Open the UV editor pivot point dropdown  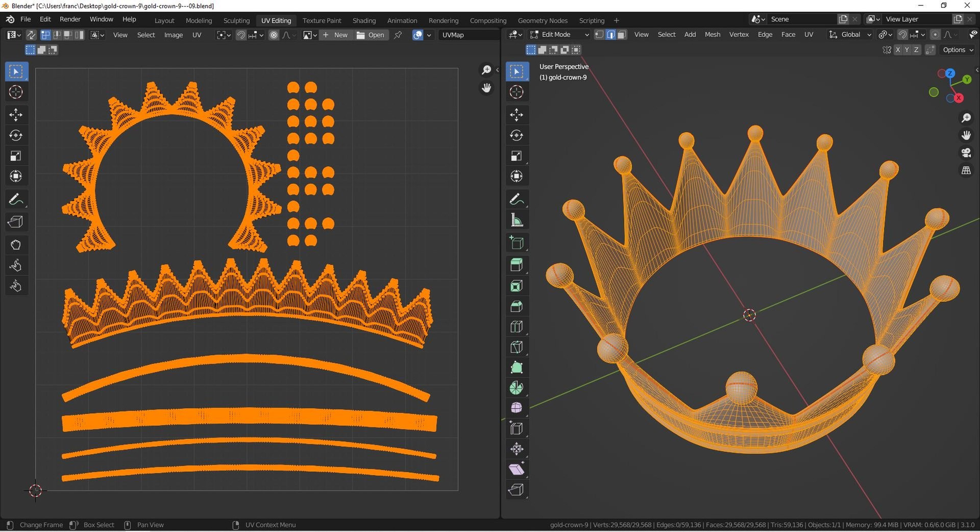(224, 35)
